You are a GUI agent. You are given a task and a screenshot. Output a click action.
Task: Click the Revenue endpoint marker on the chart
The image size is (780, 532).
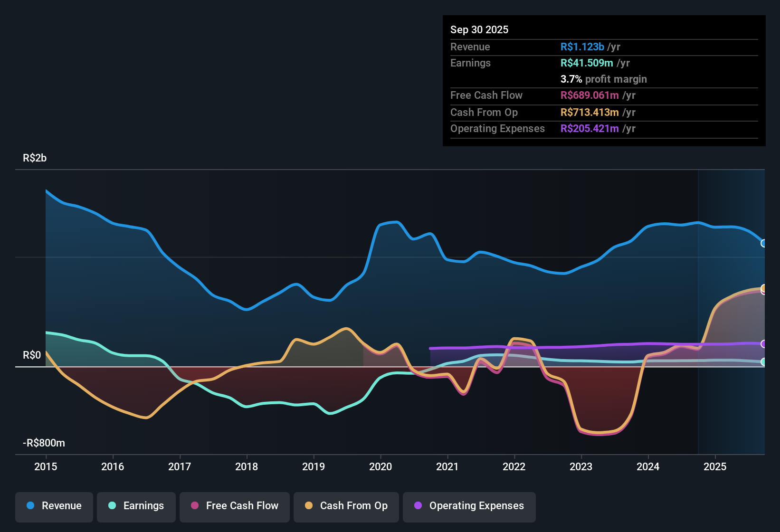[x=764, y=244]
